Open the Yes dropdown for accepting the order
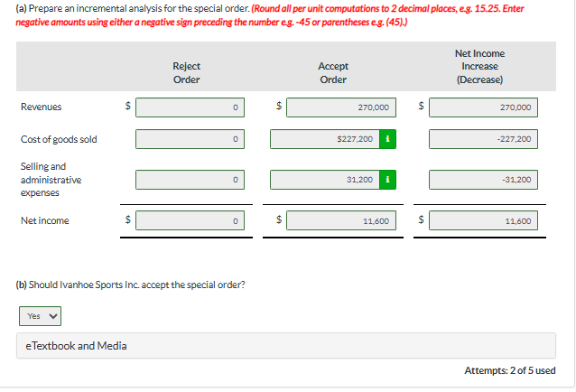576x392 pixels. click(x=40, y=316)
